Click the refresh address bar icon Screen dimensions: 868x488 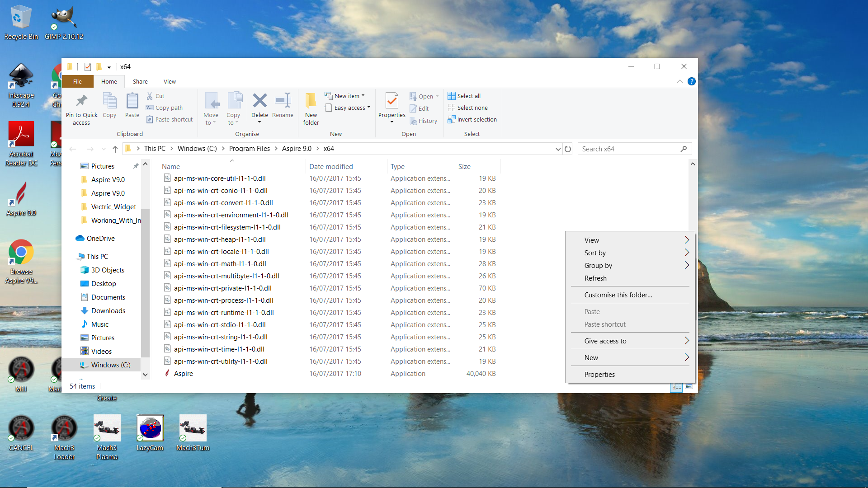coord(568,149)
